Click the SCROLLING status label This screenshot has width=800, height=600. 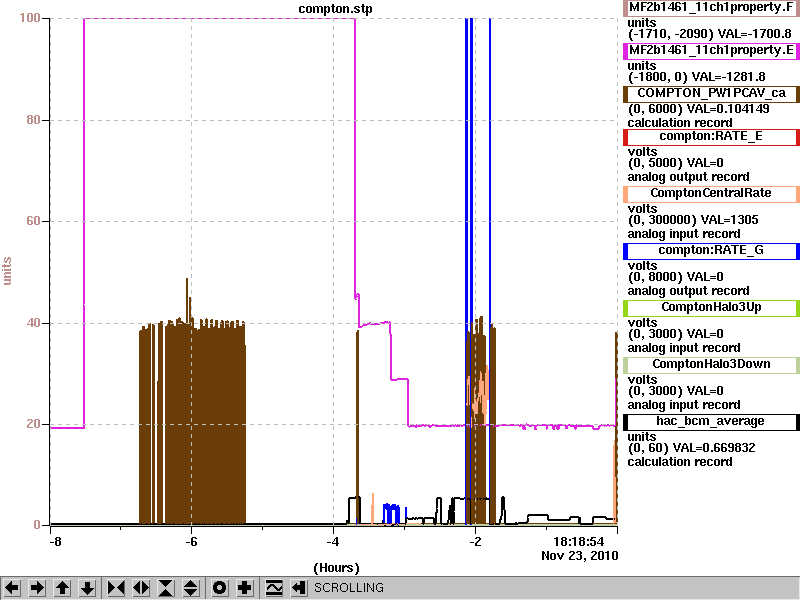pos(348,588)
